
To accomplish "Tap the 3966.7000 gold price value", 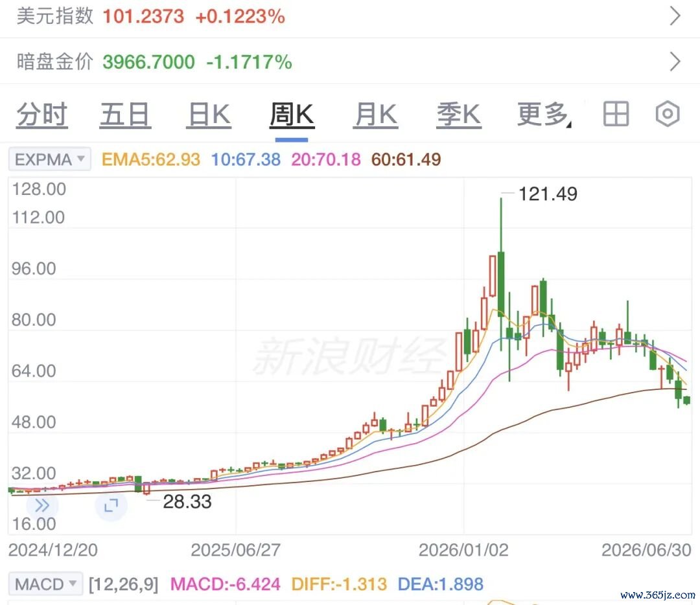I will pos(148,62).
